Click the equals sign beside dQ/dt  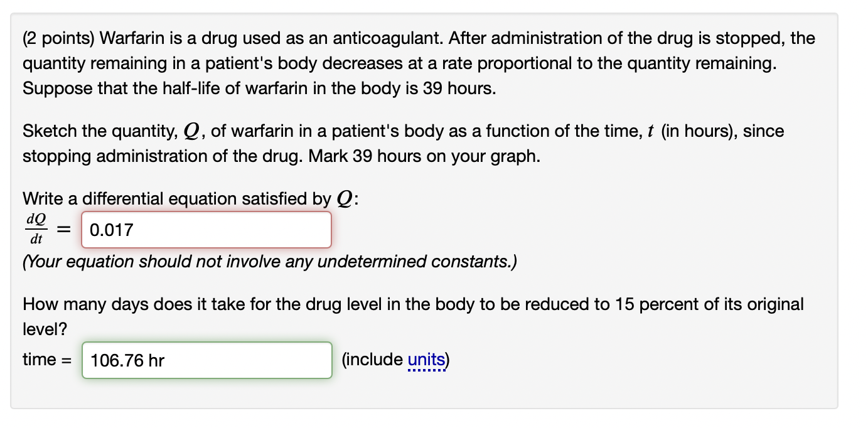pyautogui.click(x=62, y=230)
